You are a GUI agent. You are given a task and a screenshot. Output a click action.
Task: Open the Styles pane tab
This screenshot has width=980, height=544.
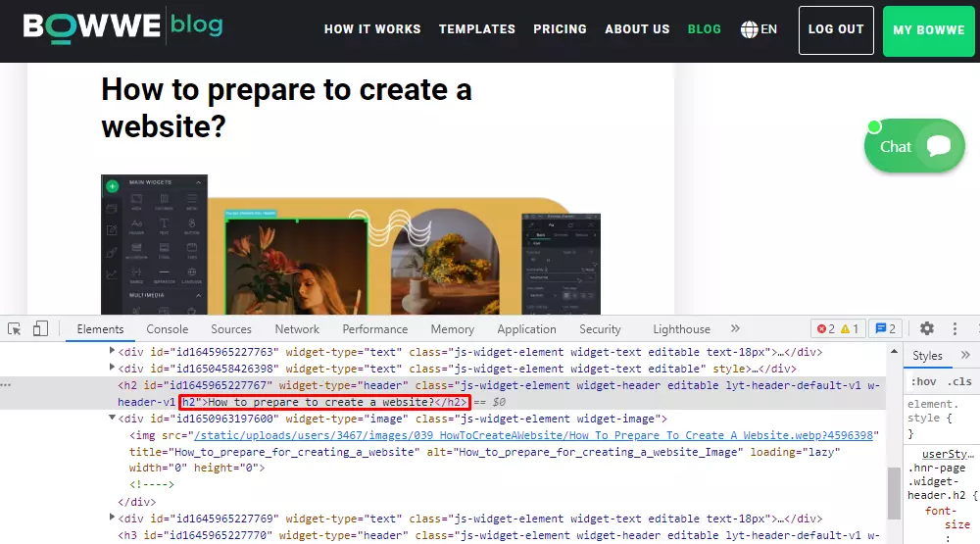pos(927,356)
